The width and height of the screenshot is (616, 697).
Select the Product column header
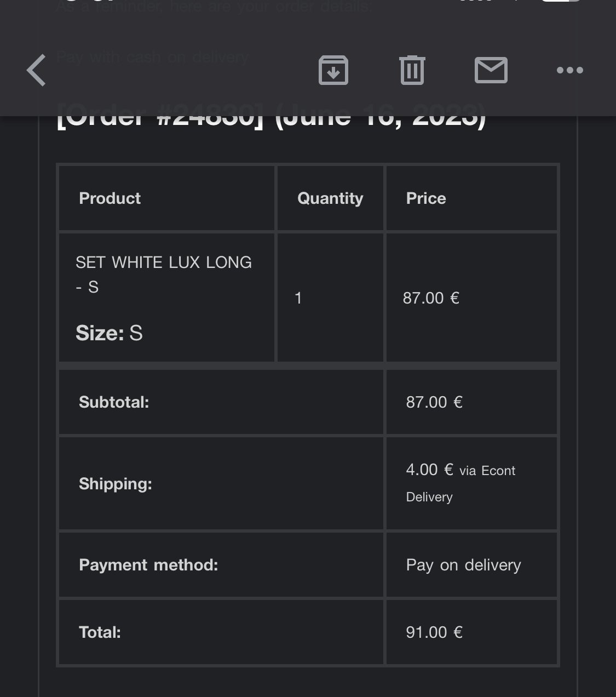(110, 198)
